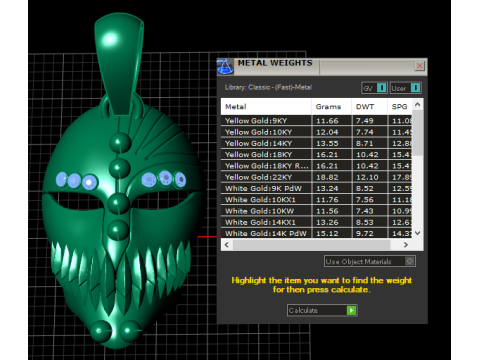Select the Yellow Gold:9KY row
Image resolution: width=480 pixels, height=360 pixels.
click(x=316, y=121)
